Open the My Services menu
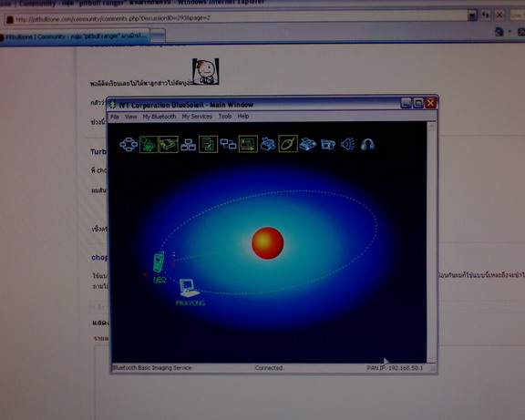Image resolution: width=525 pixels, height=420 pixels. [x=197, y=117]
